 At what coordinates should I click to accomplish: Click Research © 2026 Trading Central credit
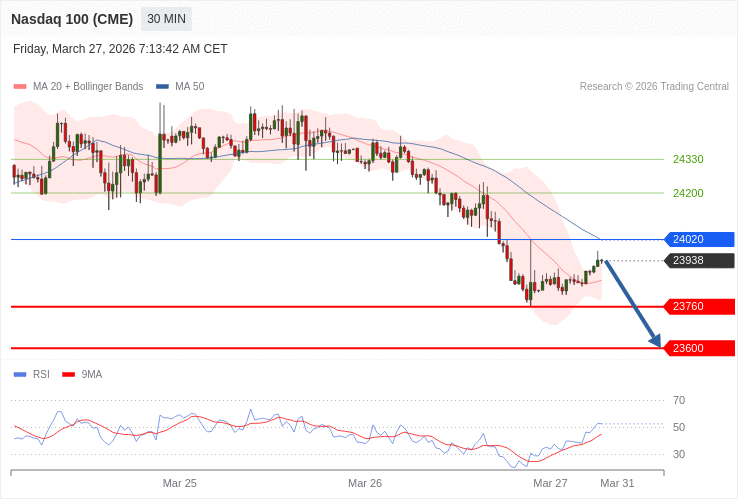(654, 87)
